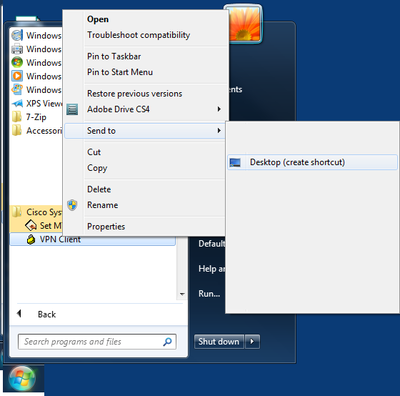The image size is (400, 396).
Task: Click the shield icon next to Rename
Action: [72, 205]
